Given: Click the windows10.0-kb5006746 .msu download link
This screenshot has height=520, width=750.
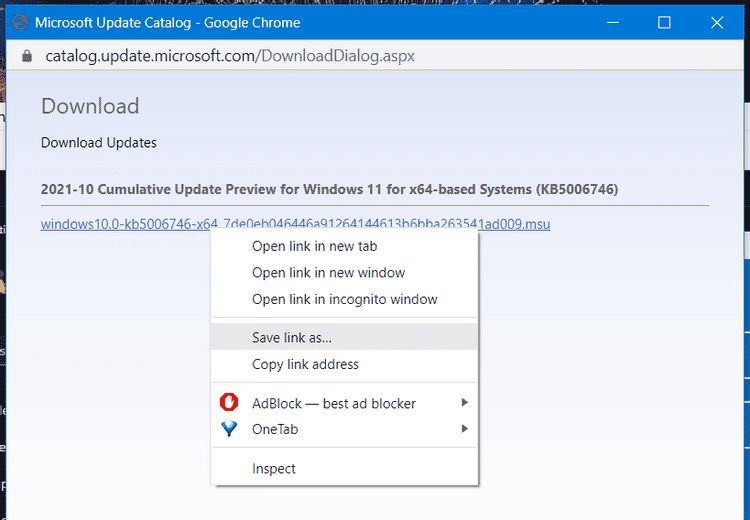Looking at the screenshot, I should (295, 224).
